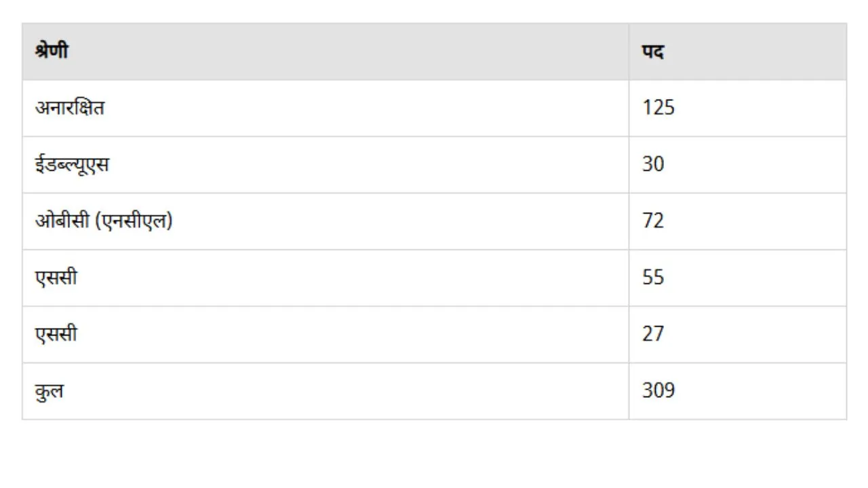This screenshot has height=488, width=868.
Task: Select the value 55 in पद column
Action: coord(653,278)
